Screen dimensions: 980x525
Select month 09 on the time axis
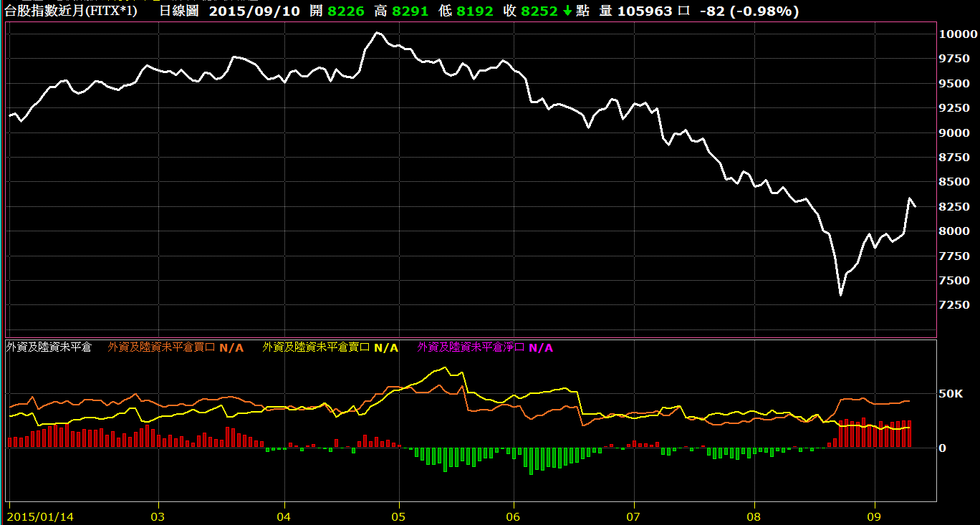point(873,516)
